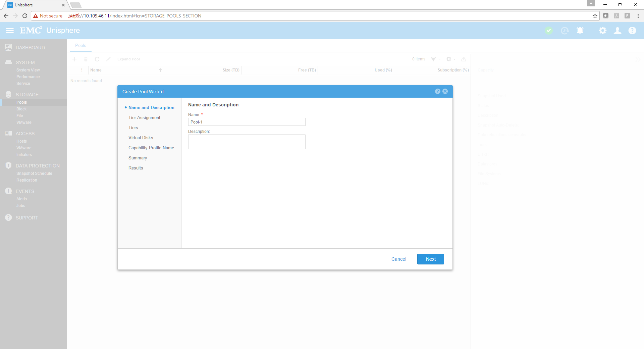644x349 pixels.
Task: Close the Create Pool Wizard dialog
Action: coord(445,91)
